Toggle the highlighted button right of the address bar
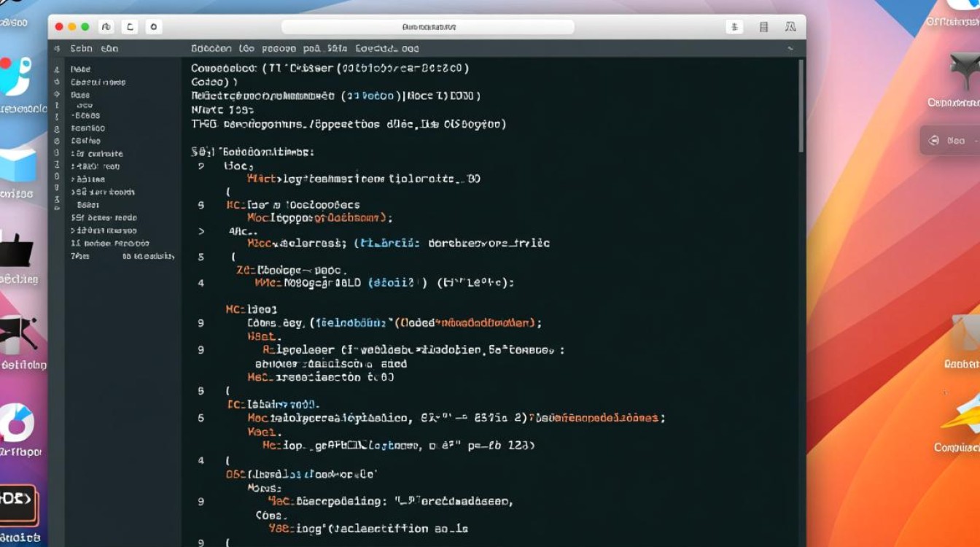The height and width of the screenshot is (547, 980). point(734,27)
